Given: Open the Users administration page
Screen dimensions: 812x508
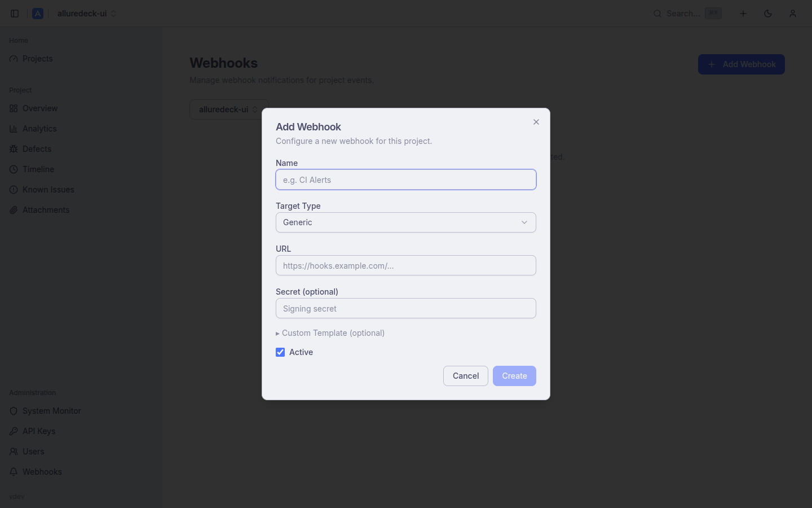Looking at the screenshot, I should pyautogui.click(x=81, y=452).
